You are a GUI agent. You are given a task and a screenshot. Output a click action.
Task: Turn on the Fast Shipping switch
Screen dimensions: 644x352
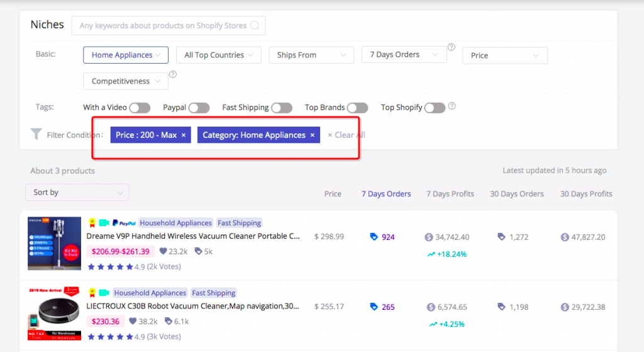pos(282,108)
